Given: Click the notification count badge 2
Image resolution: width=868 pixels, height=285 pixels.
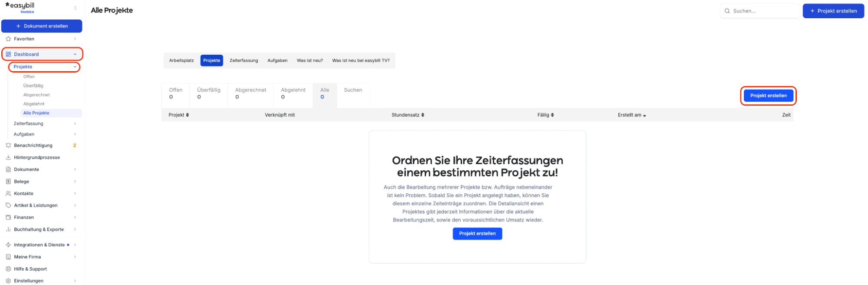Looking at the screenshot, I should (75, 146).
